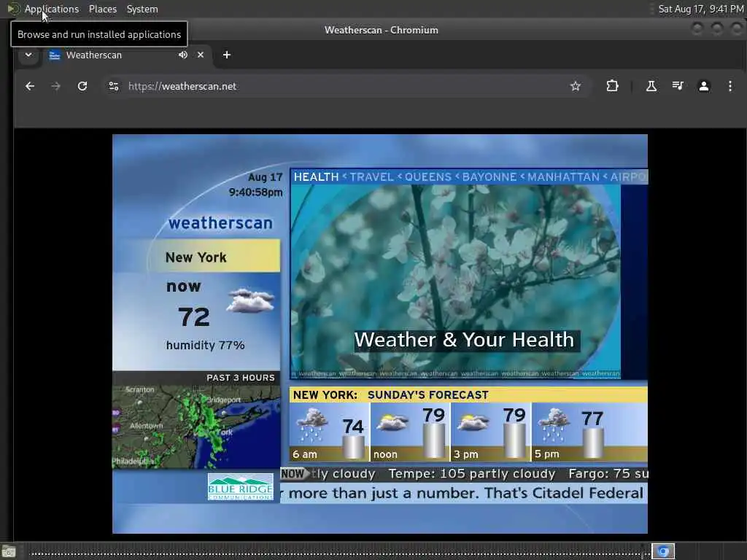This screenshot has height=560, width=747.
Task: Close the Weatherscan tab
Action: coord(201,55)
